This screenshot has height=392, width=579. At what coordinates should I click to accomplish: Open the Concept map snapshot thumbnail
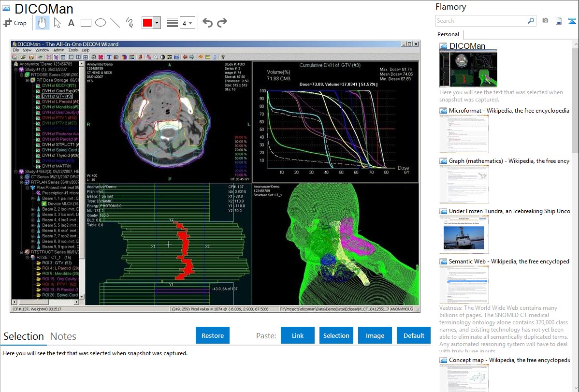tap(464, 378)
